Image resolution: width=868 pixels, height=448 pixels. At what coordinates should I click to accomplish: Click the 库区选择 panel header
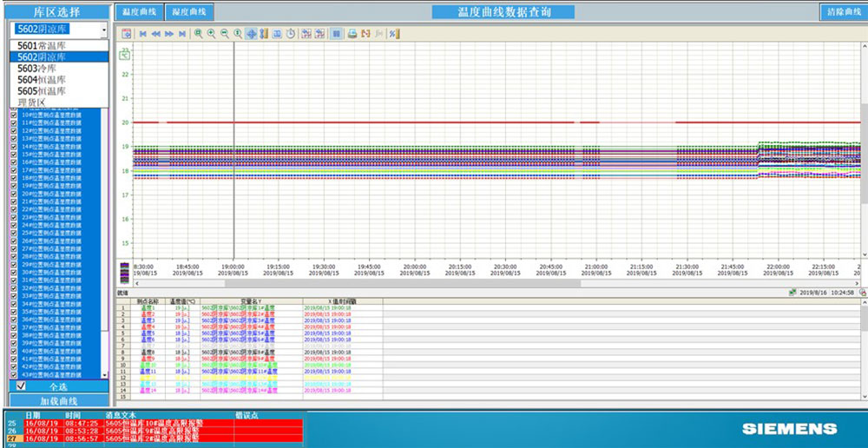(x=57, y=11)
